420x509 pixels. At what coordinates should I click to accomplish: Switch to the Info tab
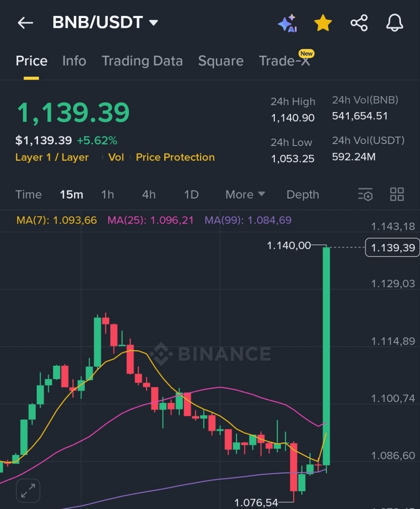pyautogui.click(x=74, y=61)
